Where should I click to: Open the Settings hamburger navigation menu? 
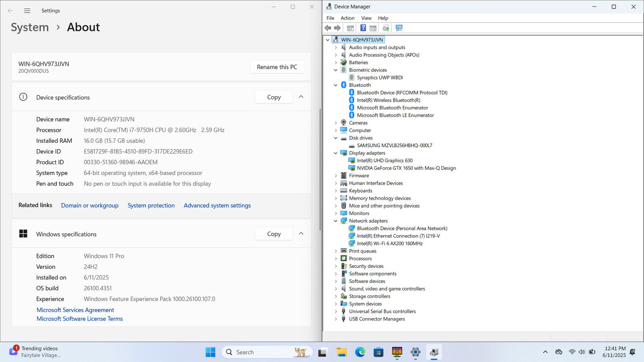click(x=27, y=11)
